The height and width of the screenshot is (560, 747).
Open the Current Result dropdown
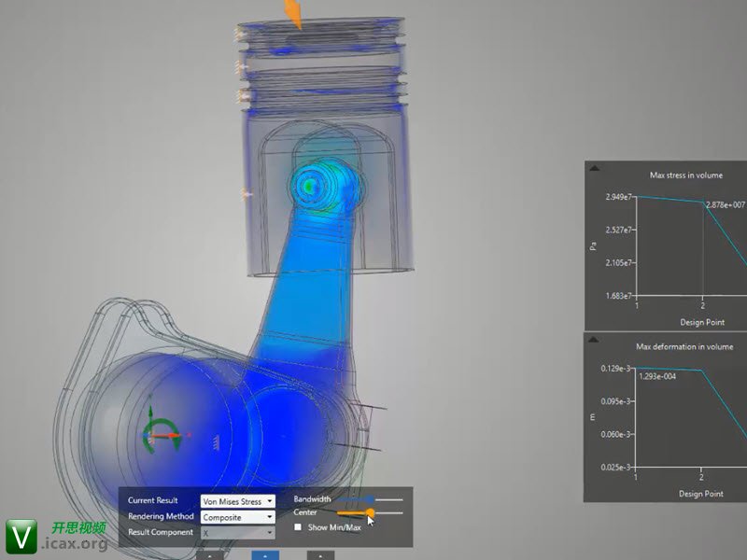[238, 501]
